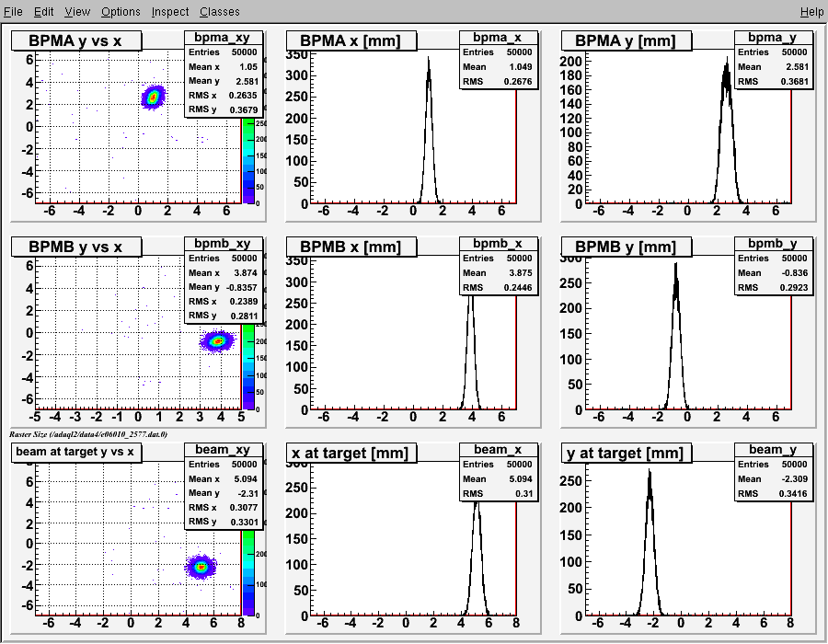828x644 pixels.
Task: Click the bpma_x stats box header
Action: point(499,38)
